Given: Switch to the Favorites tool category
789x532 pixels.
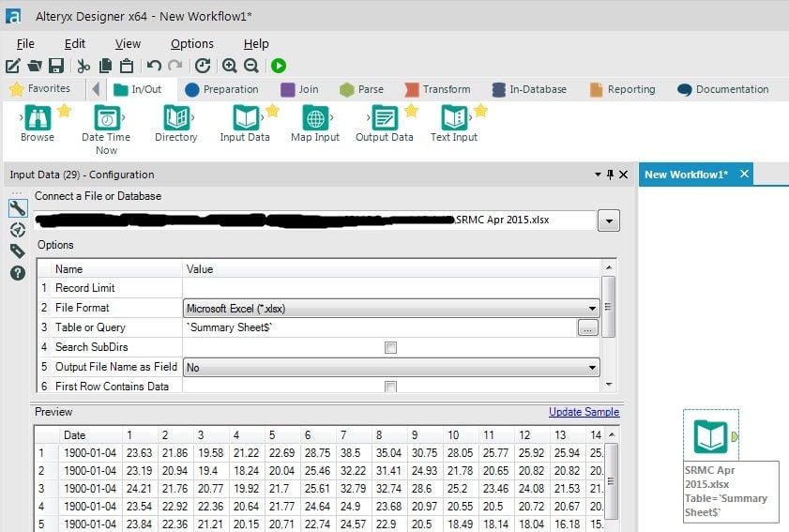Looking at the screenshot, I should coord(40,88).
